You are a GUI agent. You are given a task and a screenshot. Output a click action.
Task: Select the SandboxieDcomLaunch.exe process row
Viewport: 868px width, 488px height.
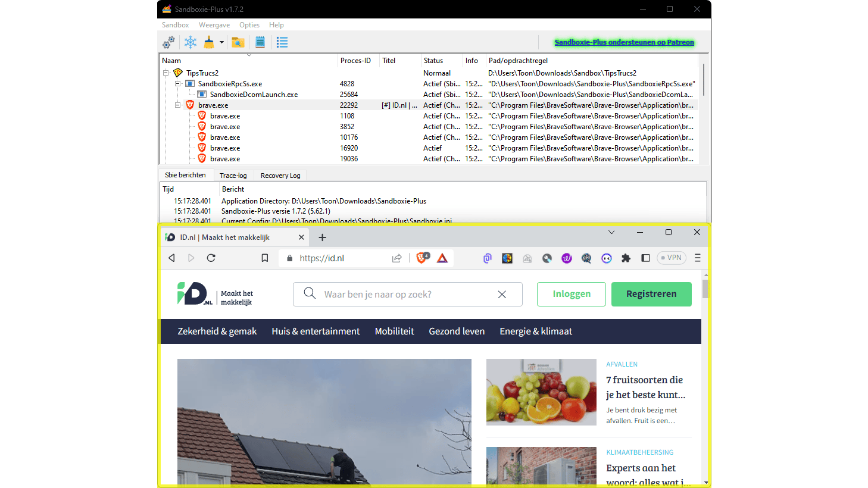pyautogui.click(x=428, y=95)
